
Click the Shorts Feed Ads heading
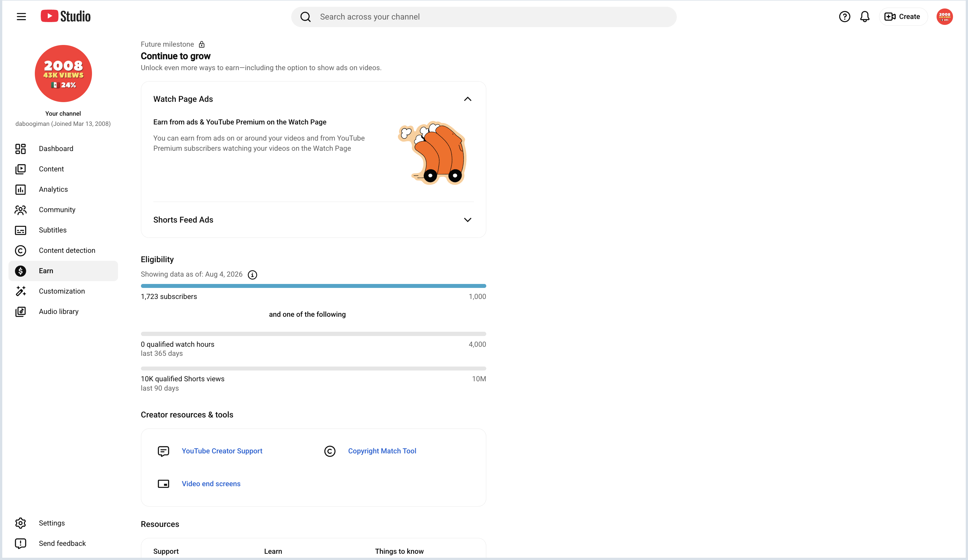click(x=183, y=220)
